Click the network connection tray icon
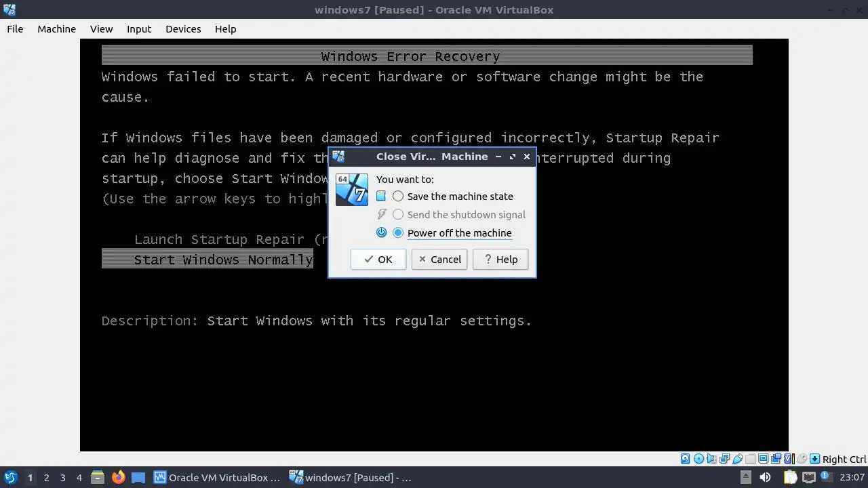Image resolution: width=868 pixels, height=488 pixels. pos(809,477)
